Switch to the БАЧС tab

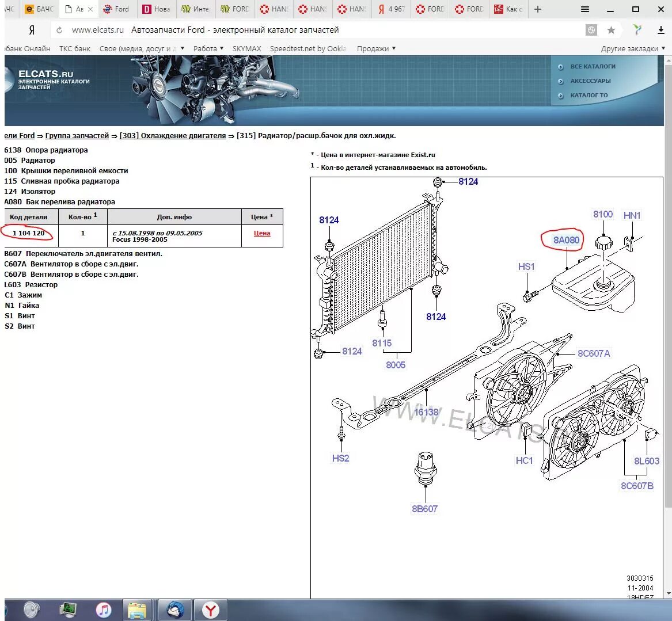(39, 9)
